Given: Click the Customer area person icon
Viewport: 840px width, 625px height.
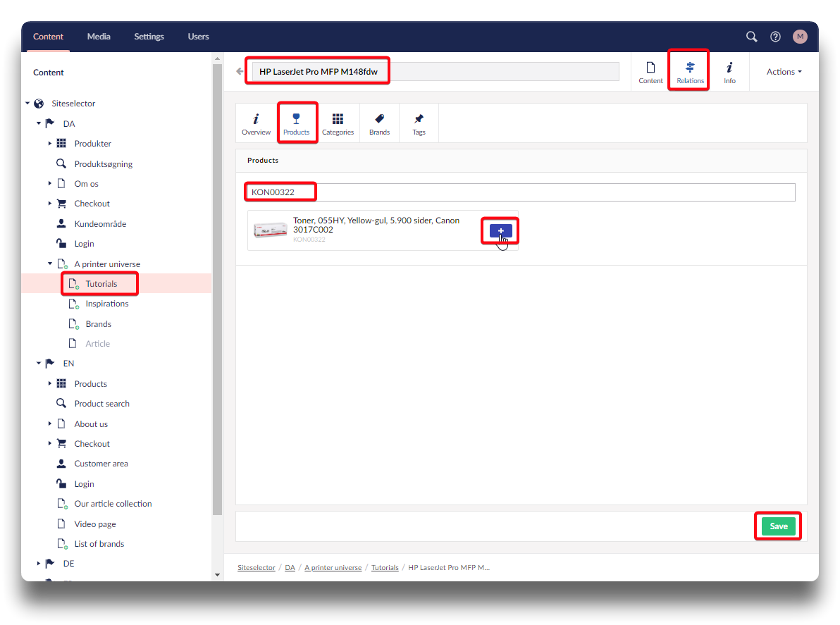Looking at the screenshot, I should pos(61,463).
